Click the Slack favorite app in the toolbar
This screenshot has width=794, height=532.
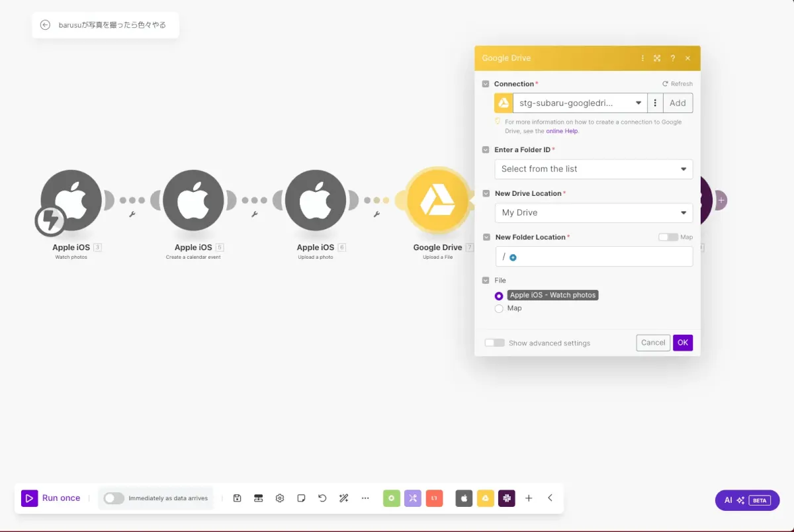pyautogui.click(x=507, y=498)
